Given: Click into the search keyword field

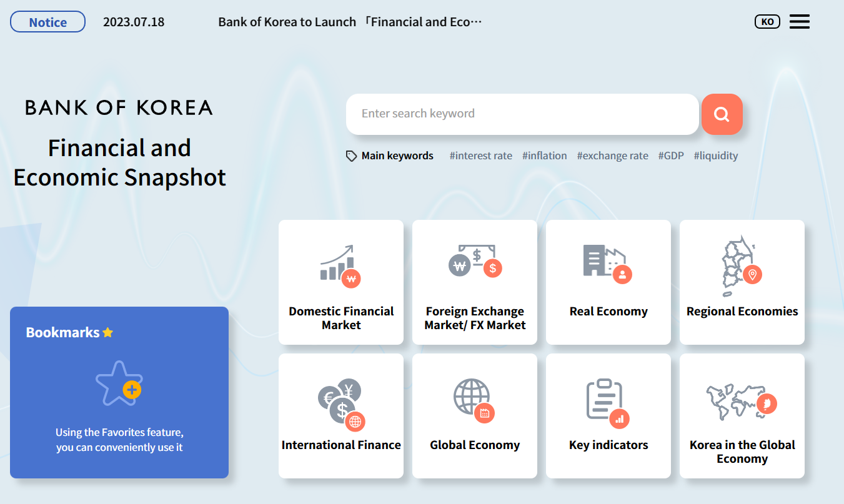Looking at the screenshot, I should [522, 114].
